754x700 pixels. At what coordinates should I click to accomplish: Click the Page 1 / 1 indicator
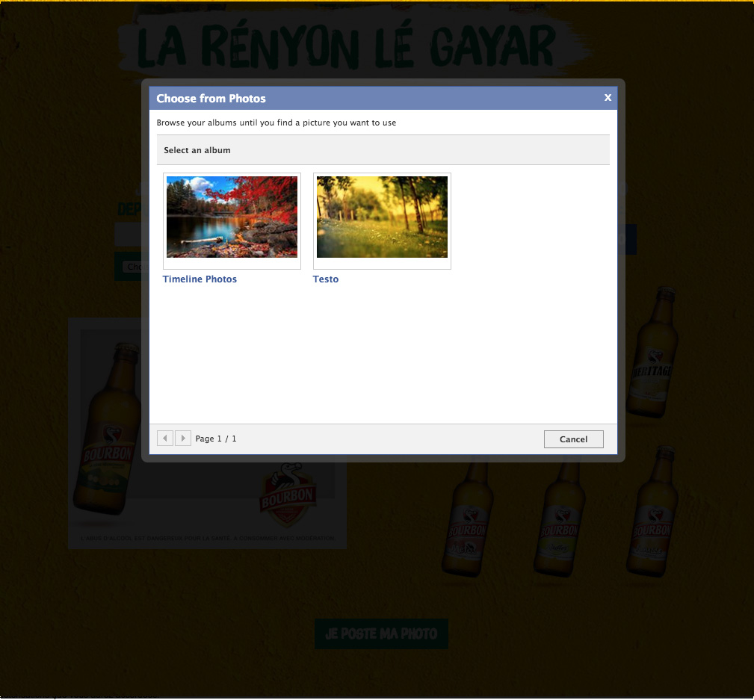(216, 439)
